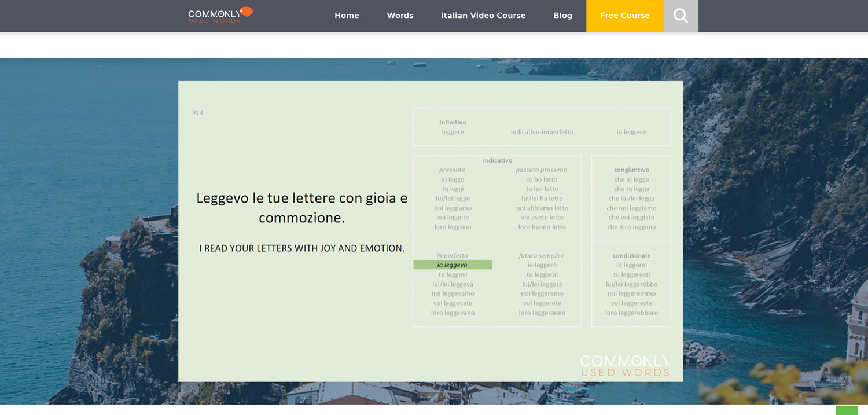868x415 pixels.
Task: Click 'io leggerei' under condizionale
Action: click(631, 265)
